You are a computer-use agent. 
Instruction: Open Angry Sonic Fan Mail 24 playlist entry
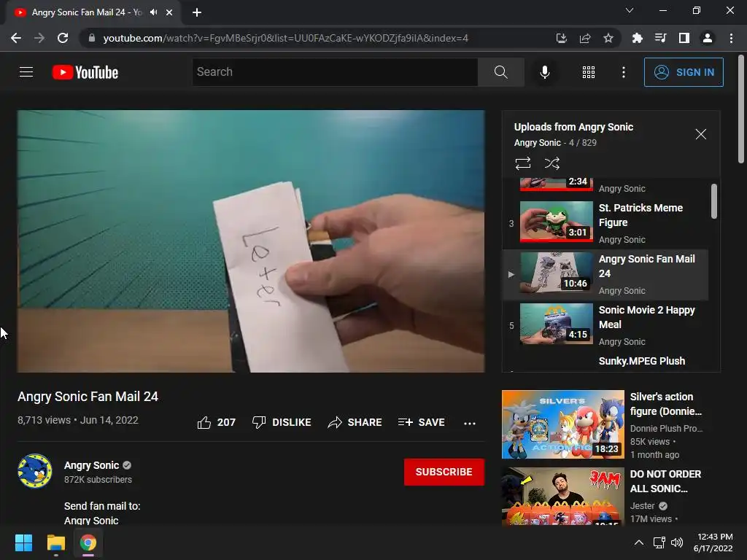[x=605, y=275]
